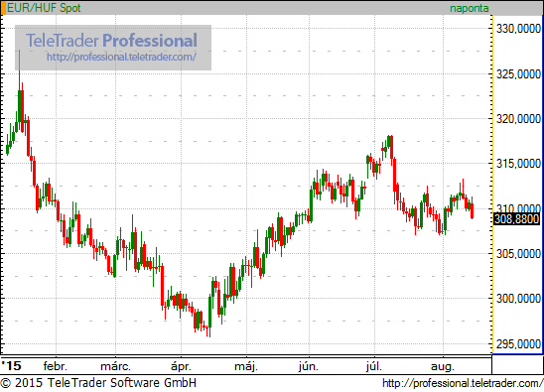Select the febr. month marker

point(56,366)
